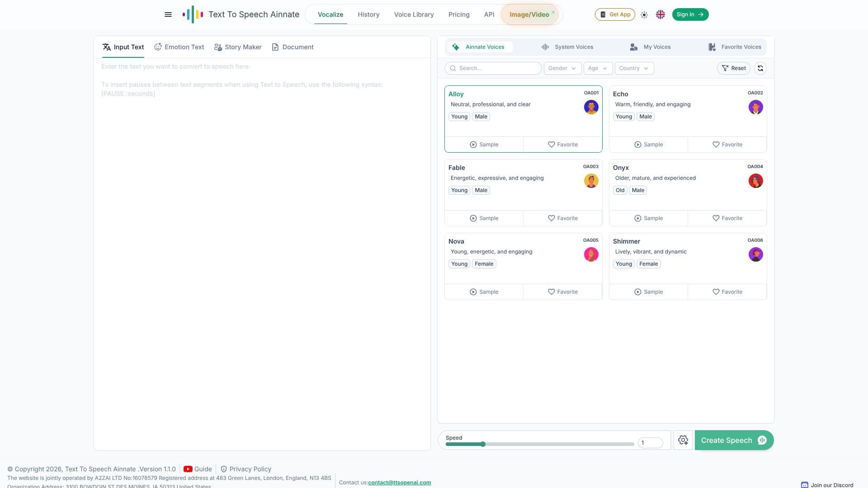The image size is (868, 488).
Task: Mark Alloy voice as Favorite
Action: pos(562,145)
